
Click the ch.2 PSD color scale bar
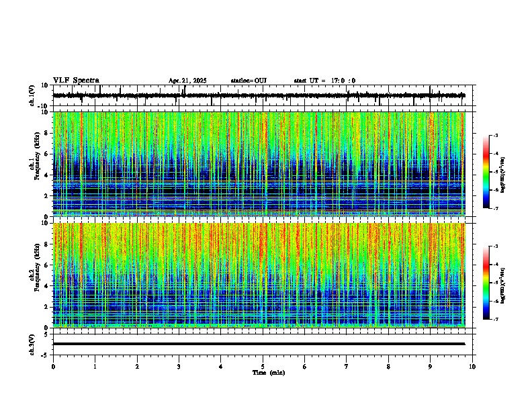(486, 283)
